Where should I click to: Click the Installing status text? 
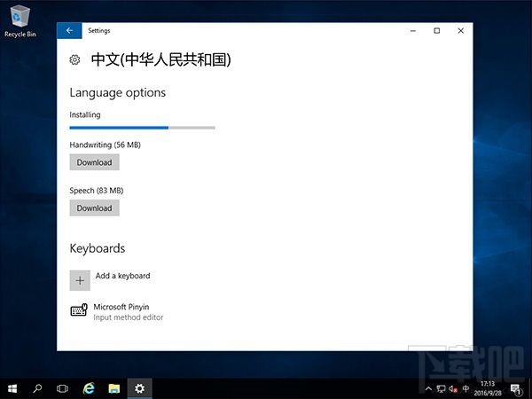click(x=85, y=115)
